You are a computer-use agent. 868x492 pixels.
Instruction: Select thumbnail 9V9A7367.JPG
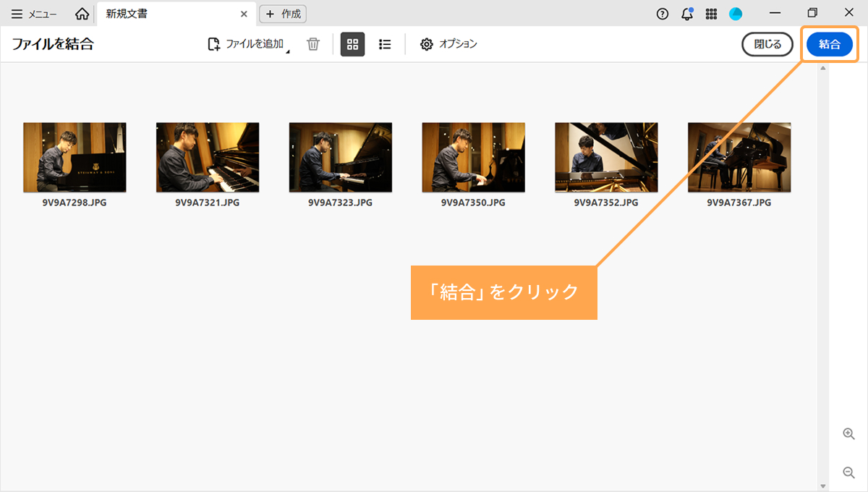739,157
